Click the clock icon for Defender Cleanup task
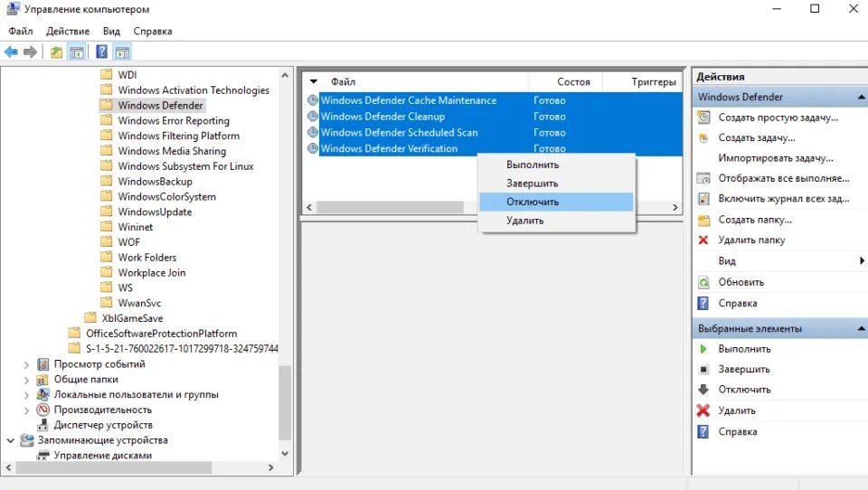Screen dimensions: 868x490 click(x=313, y=117)
